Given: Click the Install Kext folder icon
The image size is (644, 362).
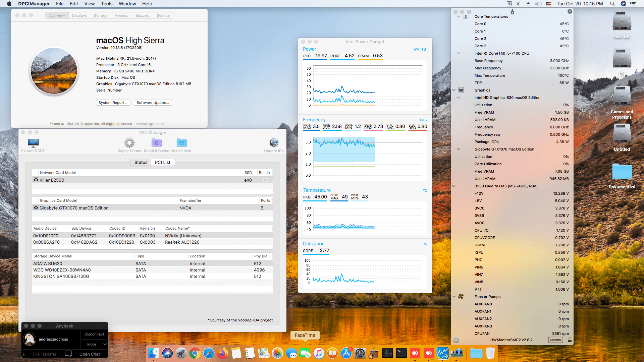Looking at the screenshot, I should 181,143.
